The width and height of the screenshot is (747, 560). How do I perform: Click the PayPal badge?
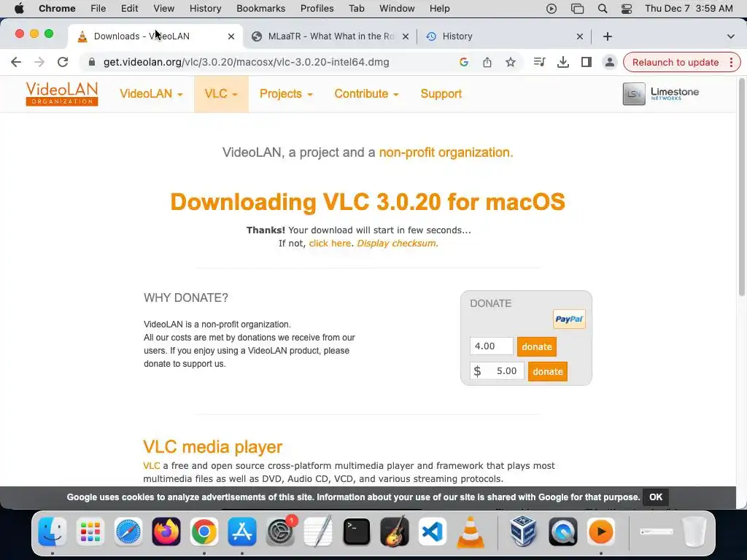pyautogui.click(x=569, y=319)
